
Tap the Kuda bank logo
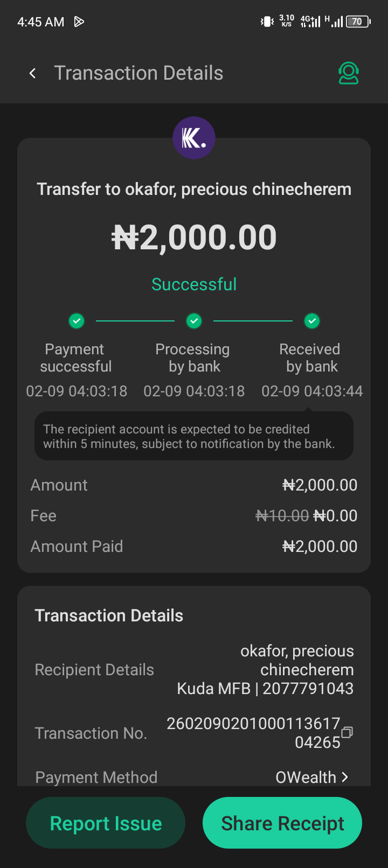[x=194, y=138]
